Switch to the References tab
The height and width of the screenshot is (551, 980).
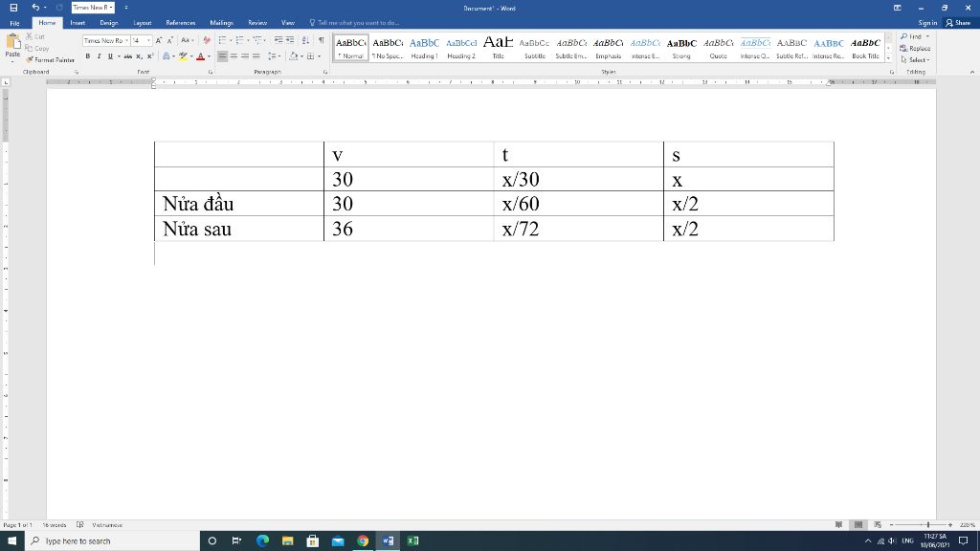click(x=181, y=23)
